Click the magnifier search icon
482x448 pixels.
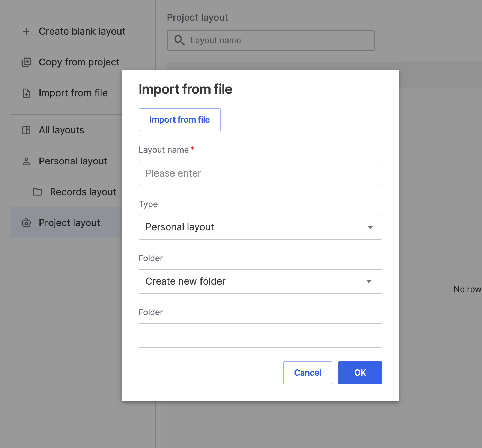[x=179, y=41]
